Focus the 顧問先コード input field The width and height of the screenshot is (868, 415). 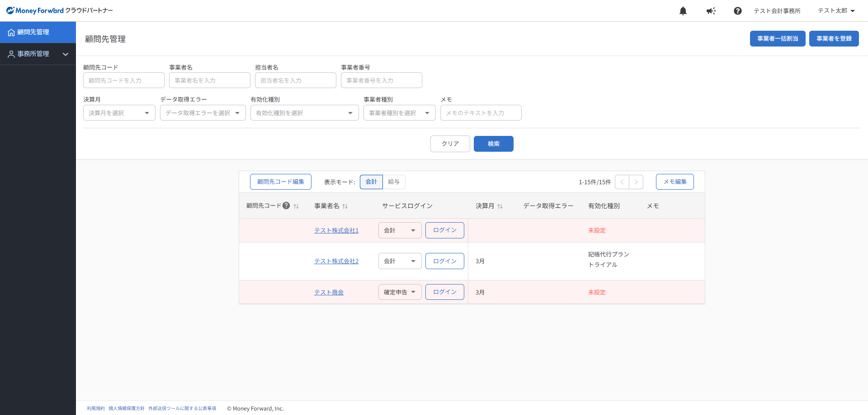pos(124,80)
